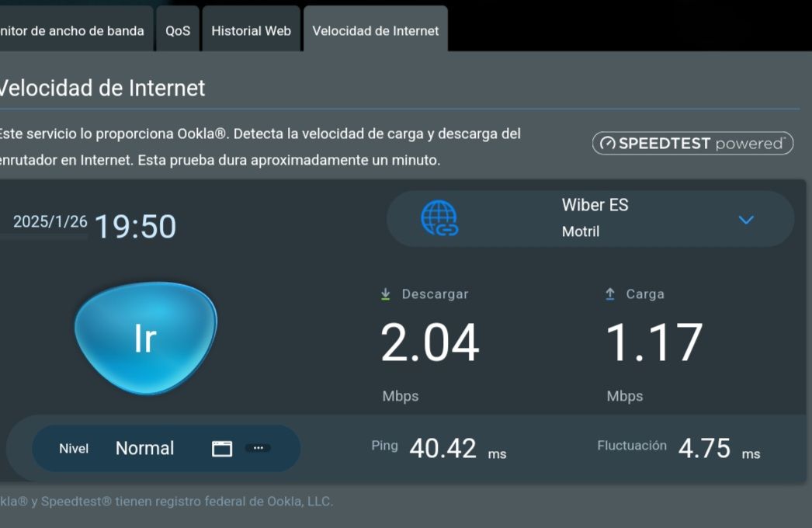Click the Carga upload arrow icon
The height and width of the screenshot is (528, 812).
coord(610,294)
